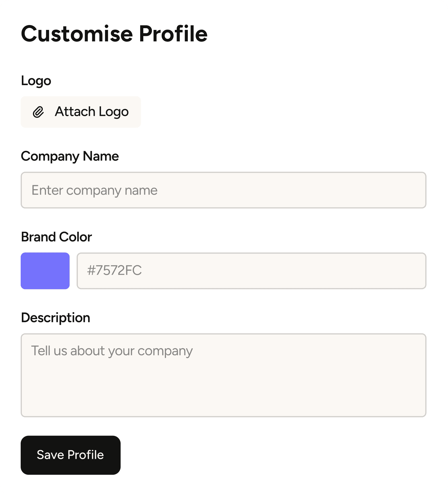Save the profile with the black button

click(x=71, y=455)
